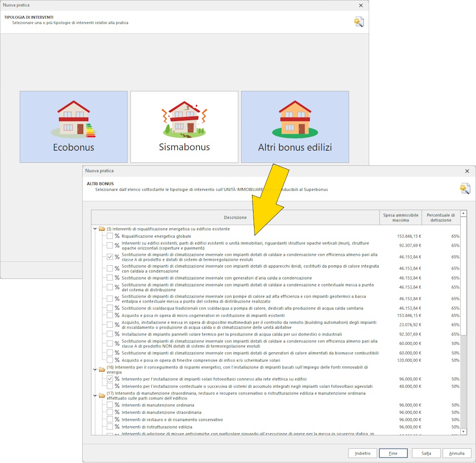Uncheck the solari fotovoltaici installation checkbox
The height and width of the screenshot is (463, 476).
point(110,379)
